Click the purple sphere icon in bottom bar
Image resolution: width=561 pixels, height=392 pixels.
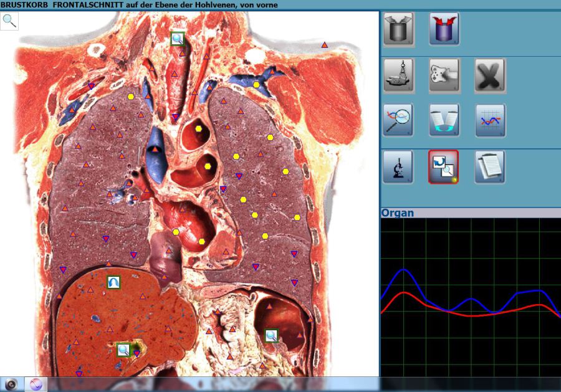point(36,384)
